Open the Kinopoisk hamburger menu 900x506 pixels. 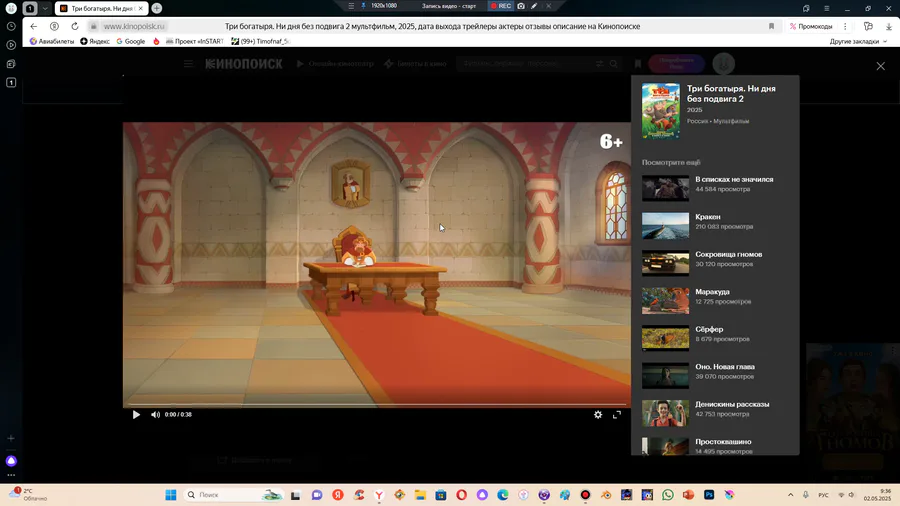188,64
